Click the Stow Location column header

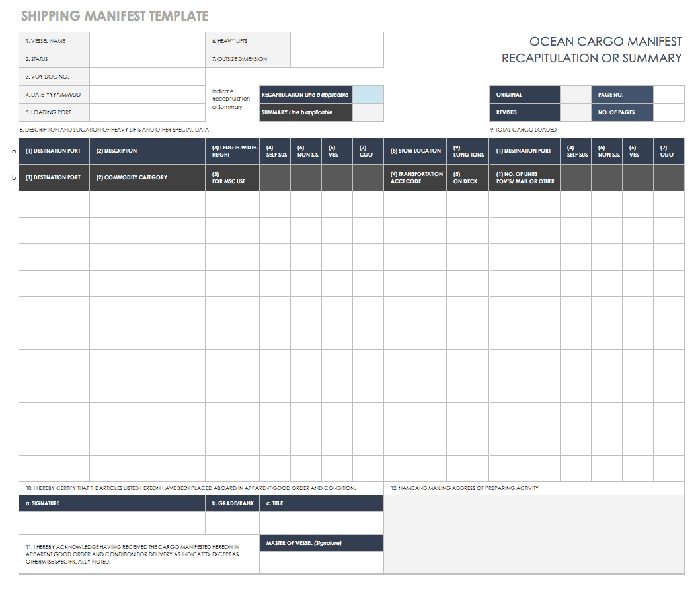coord(414,151)
